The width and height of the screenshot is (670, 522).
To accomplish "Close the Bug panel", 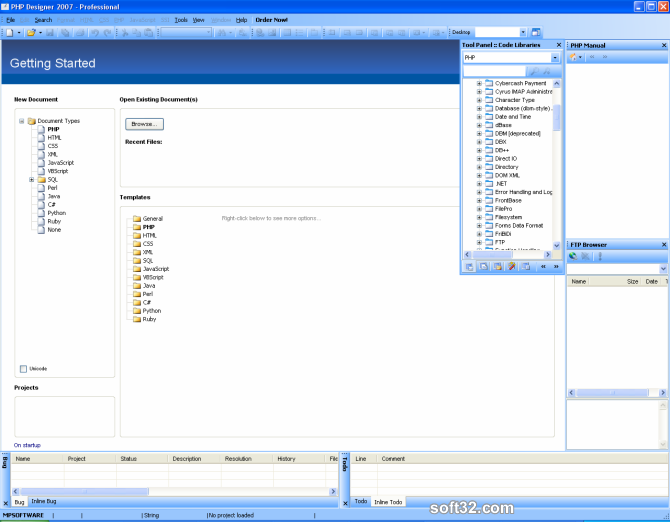I will [x=6, y=503].
